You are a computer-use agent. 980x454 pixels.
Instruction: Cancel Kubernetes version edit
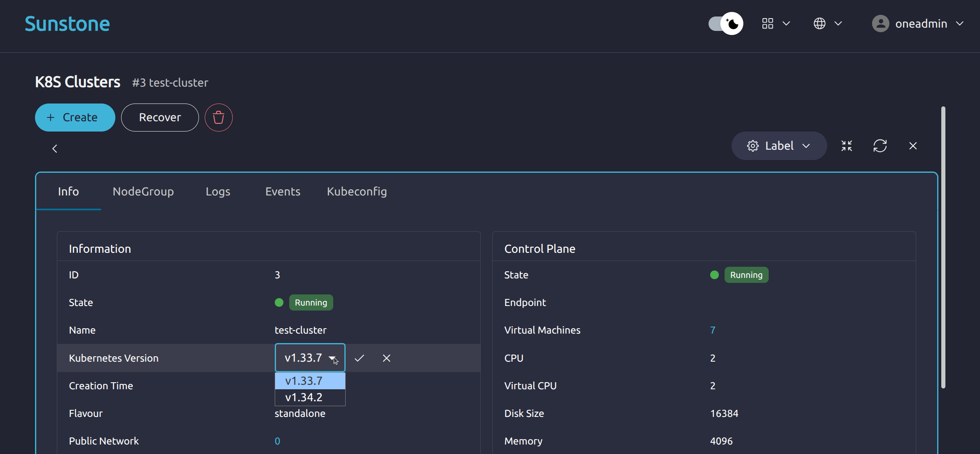click(386, 358)
